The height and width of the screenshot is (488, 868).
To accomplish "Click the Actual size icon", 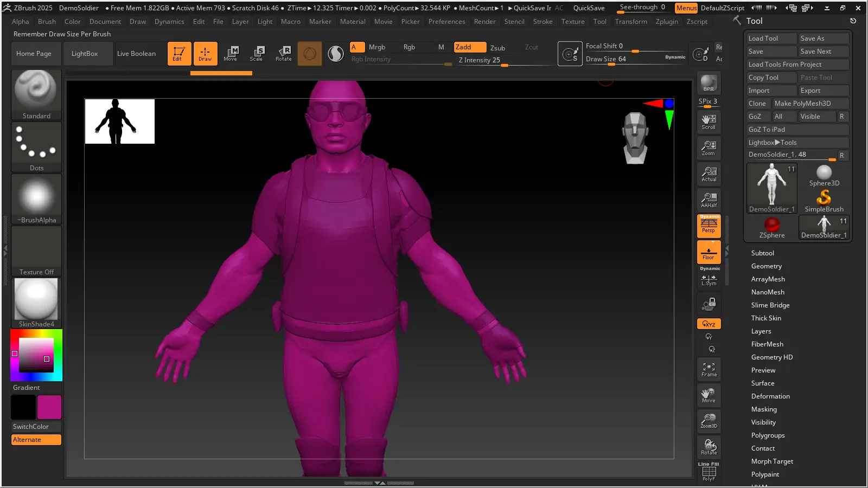I will [x=709, y=174].
